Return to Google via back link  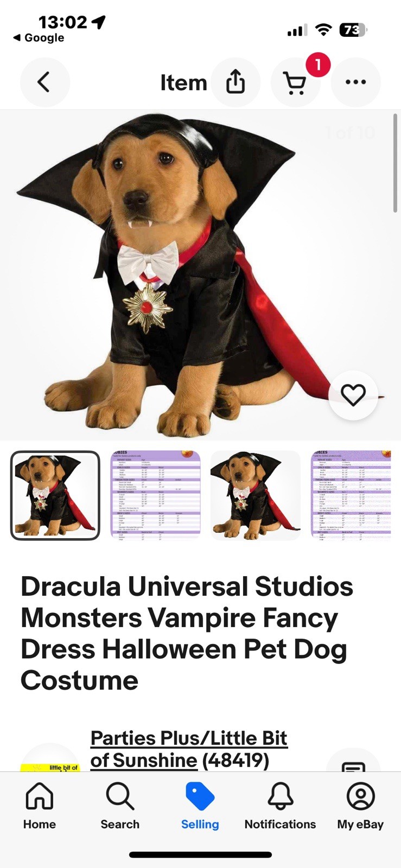(39, 38)
